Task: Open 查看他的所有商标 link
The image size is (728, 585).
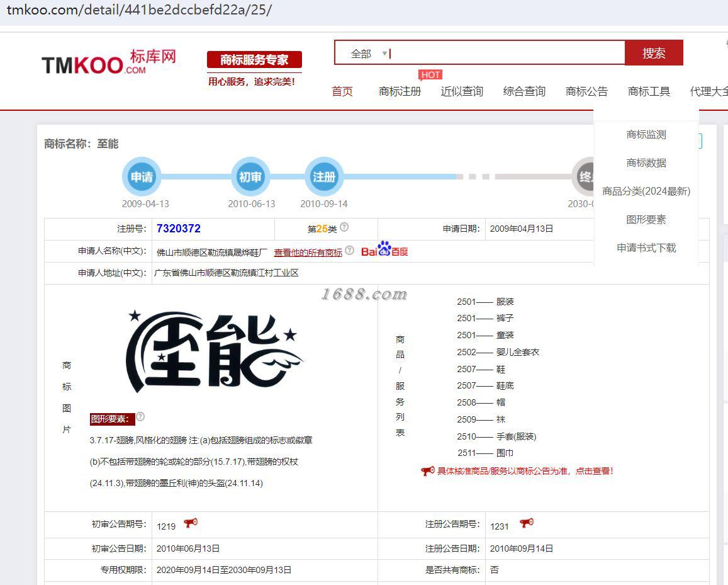Action: 308,253
